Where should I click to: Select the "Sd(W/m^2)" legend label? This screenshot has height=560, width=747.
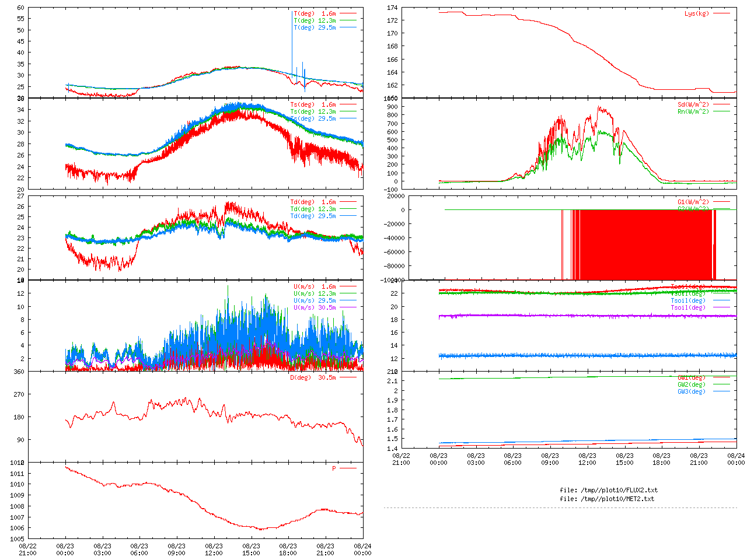pos(693,104)
